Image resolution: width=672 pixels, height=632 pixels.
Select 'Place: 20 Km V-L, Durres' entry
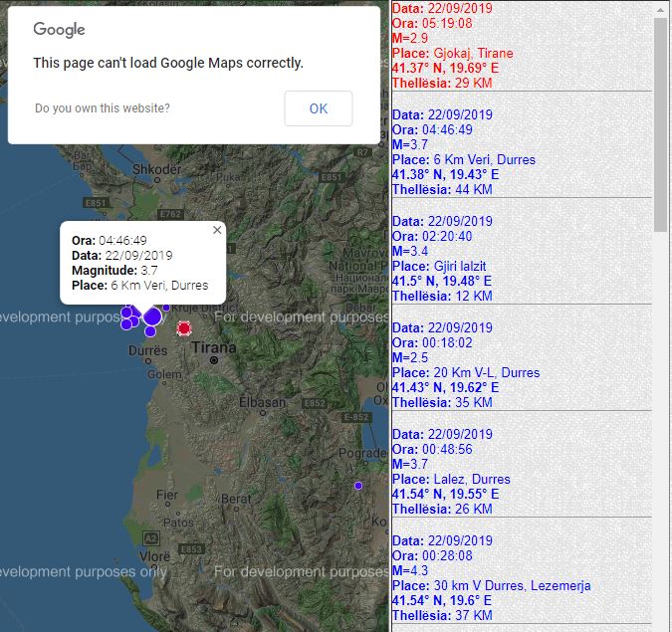tap(466, 373)
